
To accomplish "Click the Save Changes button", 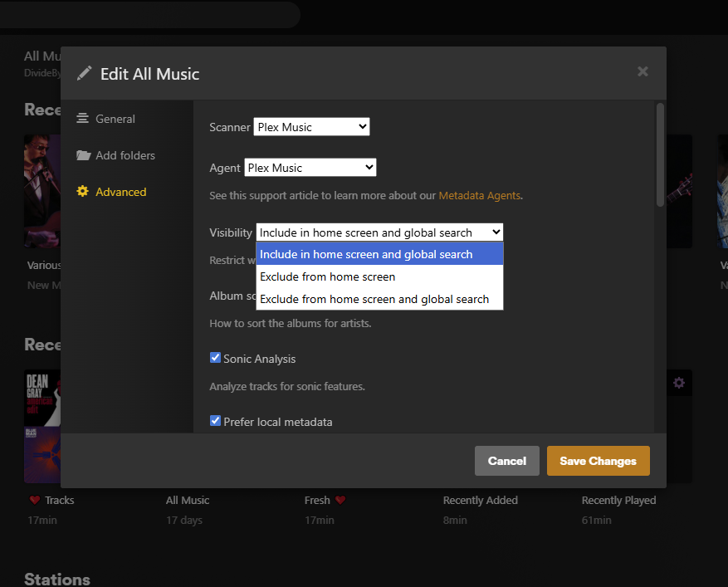I will (x=598, y=461).
